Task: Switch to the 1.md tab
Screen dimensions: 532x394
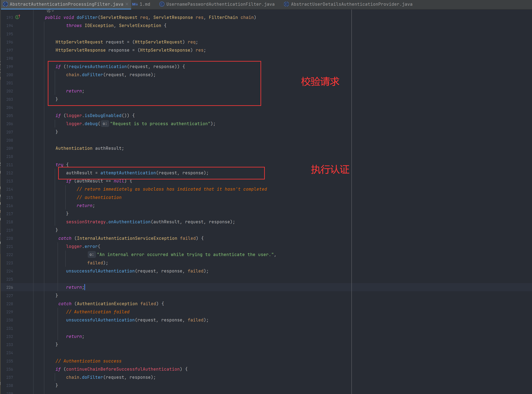Action: 145,4
